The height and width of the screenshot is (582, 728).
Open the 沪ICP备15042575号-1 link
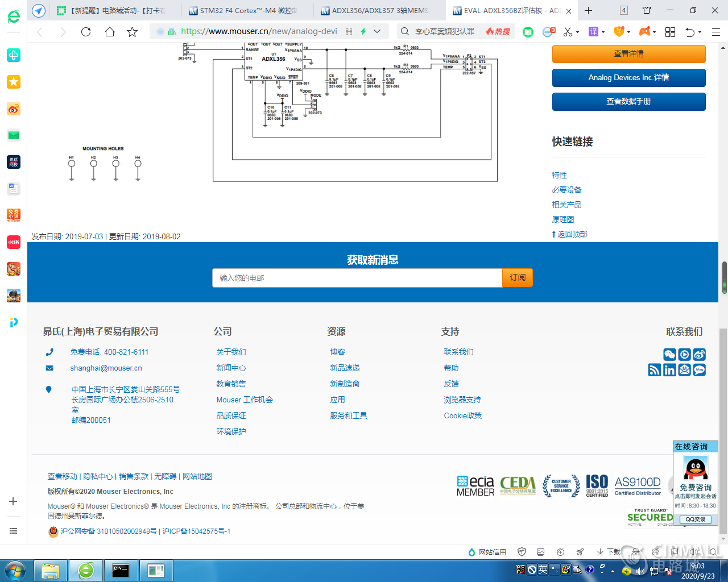[196, 531]
